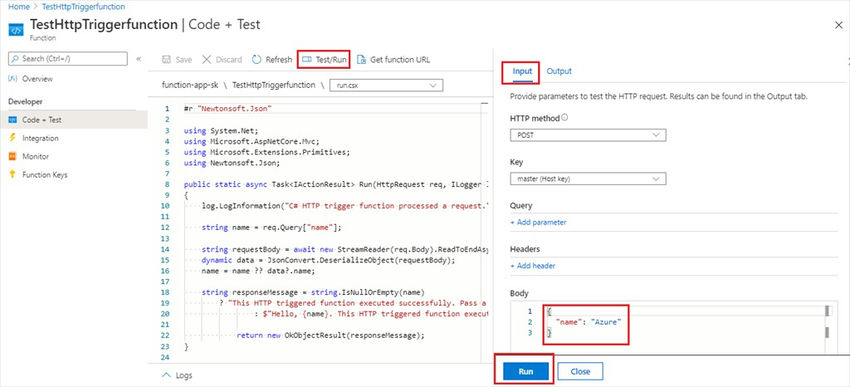Open the HTTP method POST dropdown
This screenshot has height=387, width=850.
pos(588,135)
